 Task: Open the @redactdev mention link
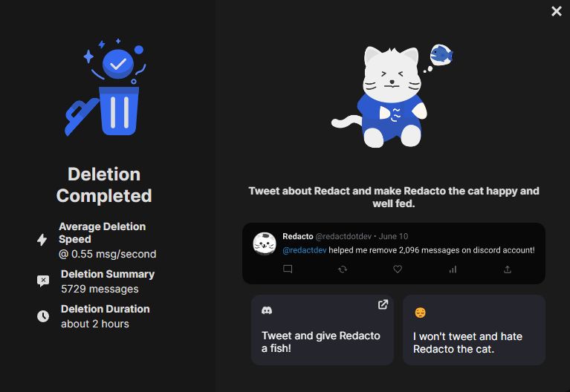[305, 250]
